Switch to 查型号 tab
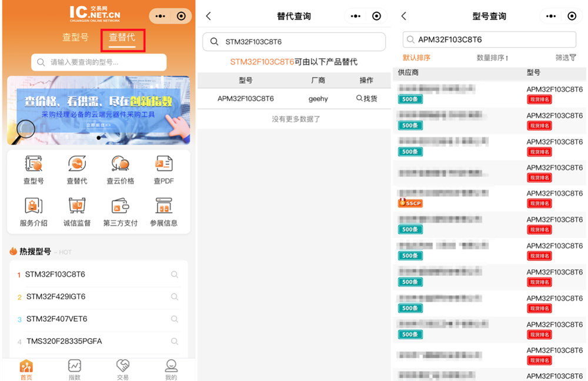The width and height of the screenshot is (588, 381). pyautogui.click(x=75, y=37)
